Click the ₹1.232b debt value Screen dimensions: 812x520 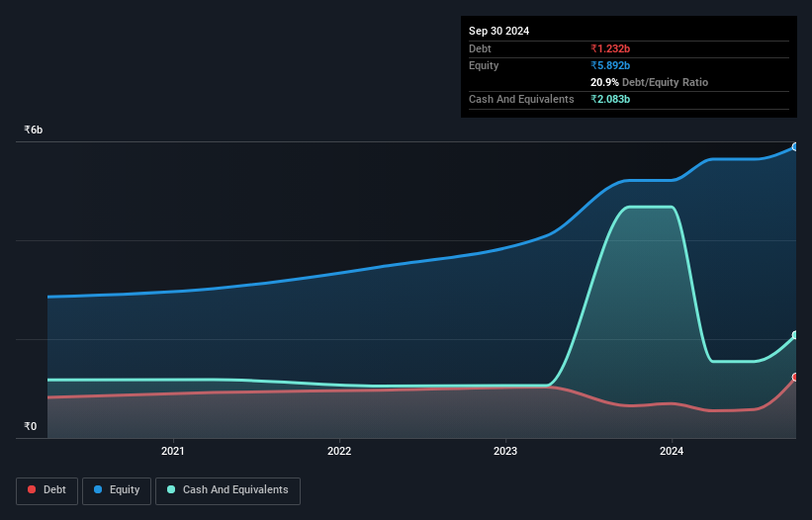[x=610, y=48]
